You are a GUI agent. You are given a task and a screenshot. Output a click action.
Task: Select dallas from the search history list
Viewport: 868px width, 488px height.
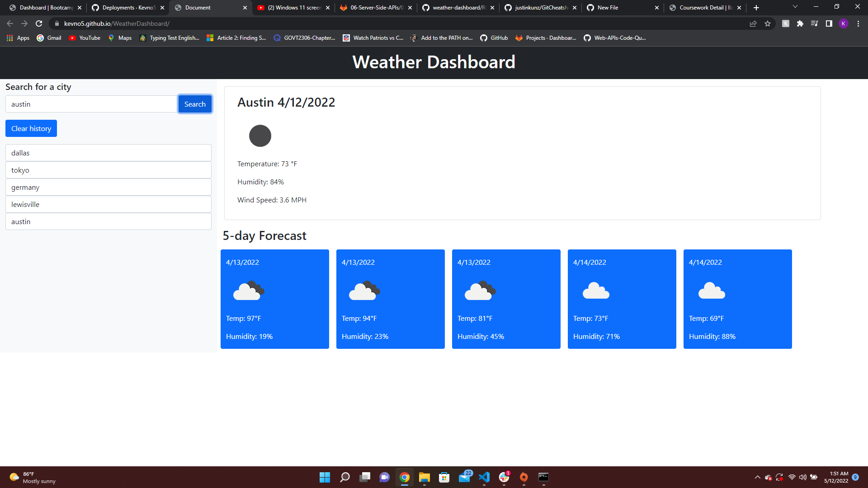(108, 153)
